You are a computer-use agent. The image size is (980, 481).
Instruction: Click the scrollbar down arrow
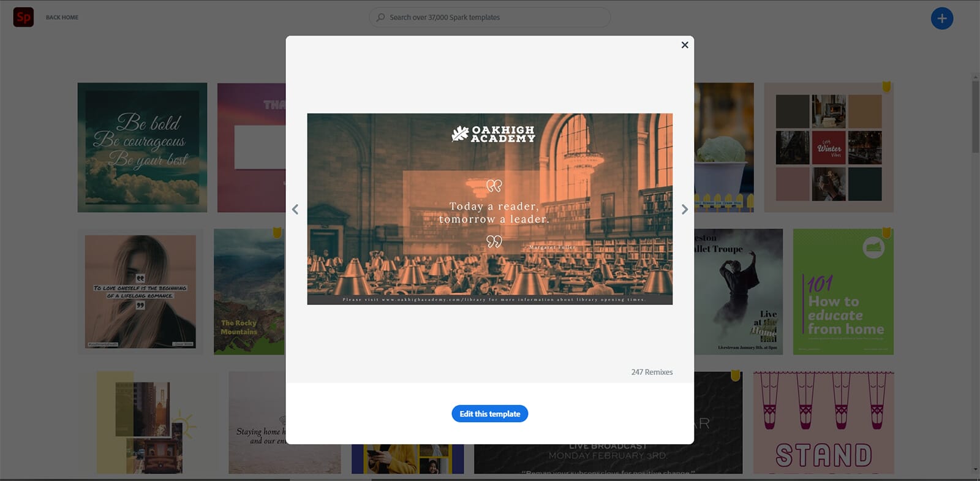click(x=976, y=470)
